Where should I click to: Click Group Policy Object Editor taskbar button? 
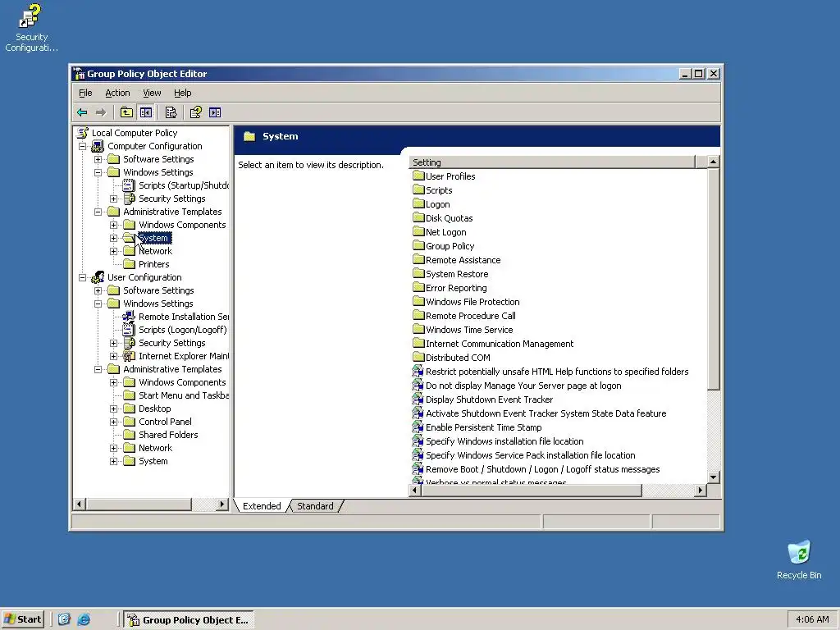(189, 620)
